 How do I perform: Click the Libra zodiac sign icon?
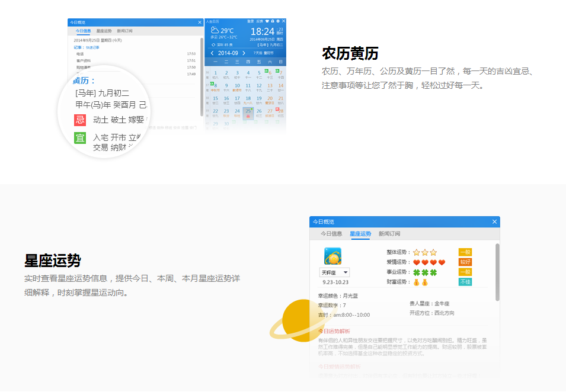click(x=334, y=256)
